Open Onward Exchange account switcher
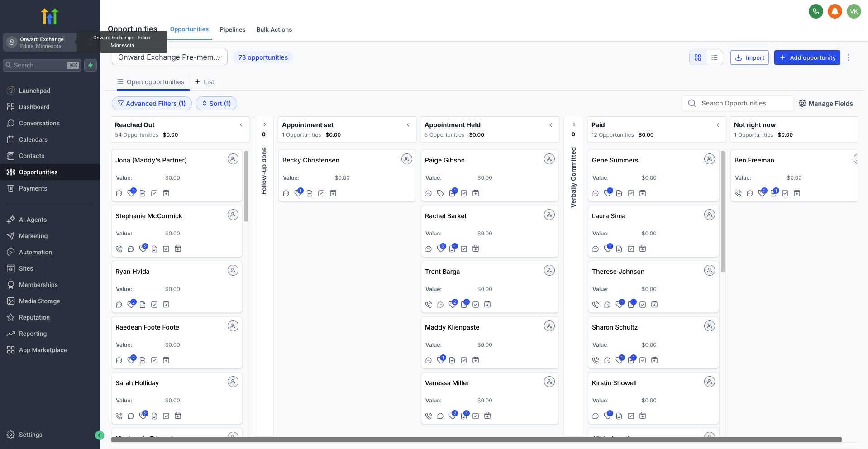The width and height of the screenshot is (868, 449). (41, 43)
